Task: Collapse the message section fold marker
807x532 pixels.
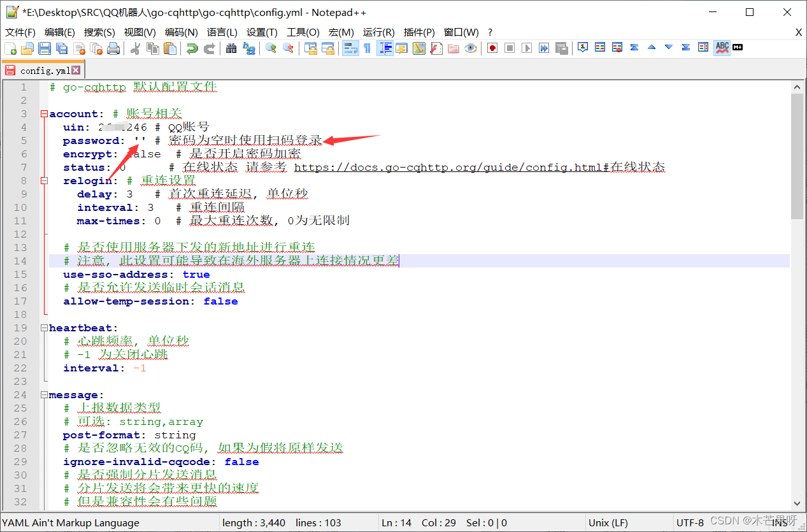Action: (44, 395)
